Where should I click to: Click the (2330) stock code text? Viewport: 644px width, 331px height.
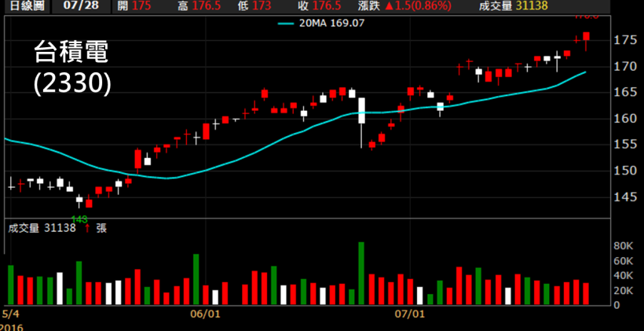tap(72, 85)
